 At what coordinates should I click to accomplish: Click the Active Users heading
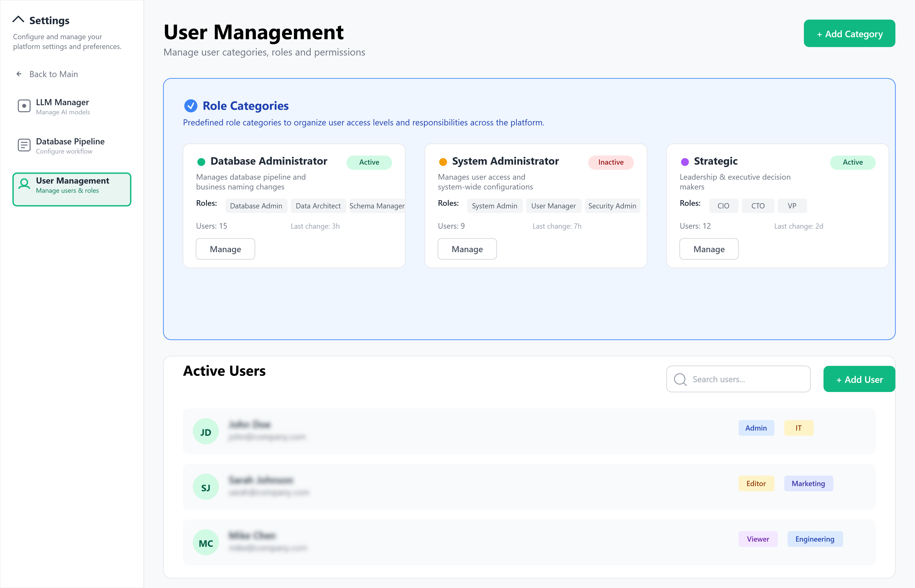[224, 371]
